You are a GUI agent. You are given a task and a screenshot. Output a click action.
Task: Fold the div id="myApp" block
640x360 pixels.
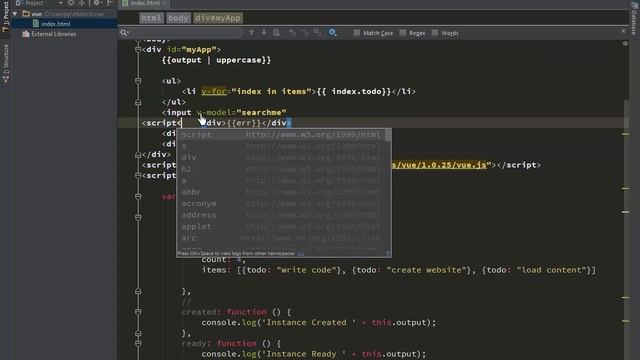(x=138, y=50)
